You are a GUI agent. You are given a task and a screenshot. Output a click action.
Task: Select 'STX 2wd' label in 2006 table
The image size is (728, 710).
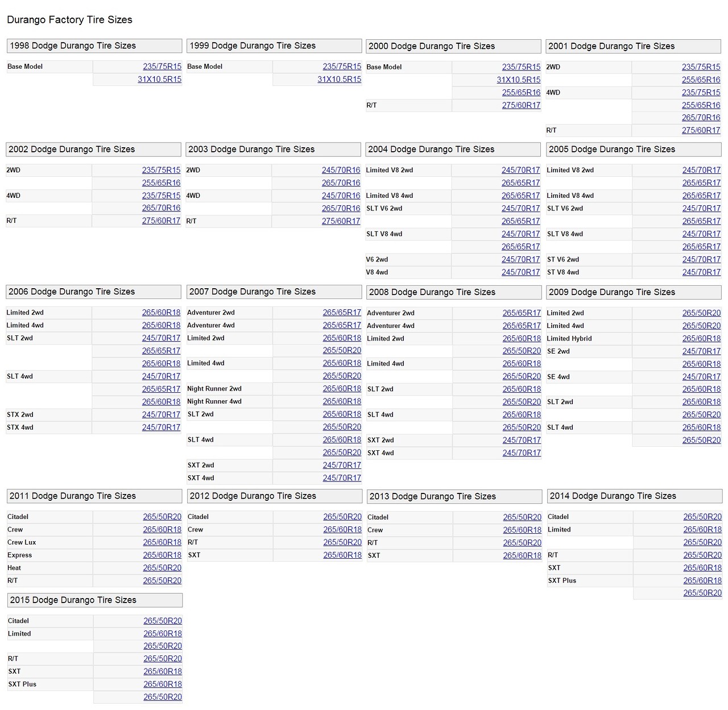20,415
